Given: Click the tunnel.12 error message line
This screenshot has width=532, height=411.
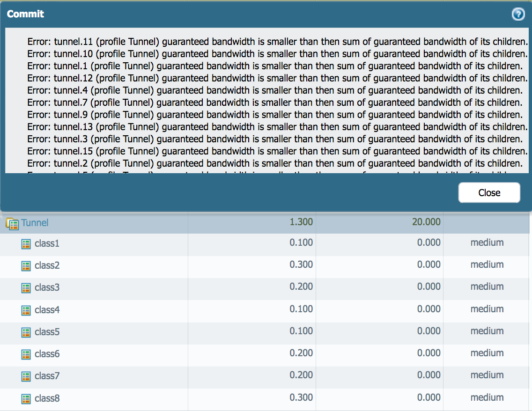Looking at the screenshot, I should (278, 78).
